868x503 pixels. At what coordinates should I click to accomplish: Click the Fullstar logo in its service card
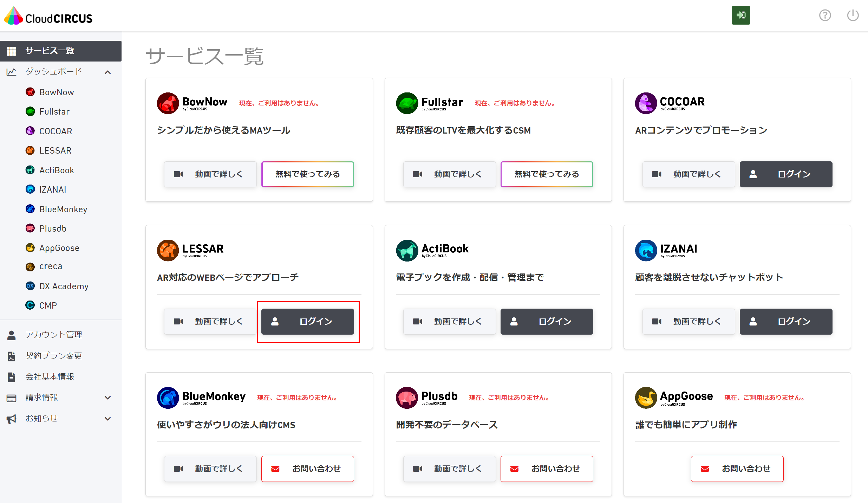pyautogui.click(x=430, y=103)
